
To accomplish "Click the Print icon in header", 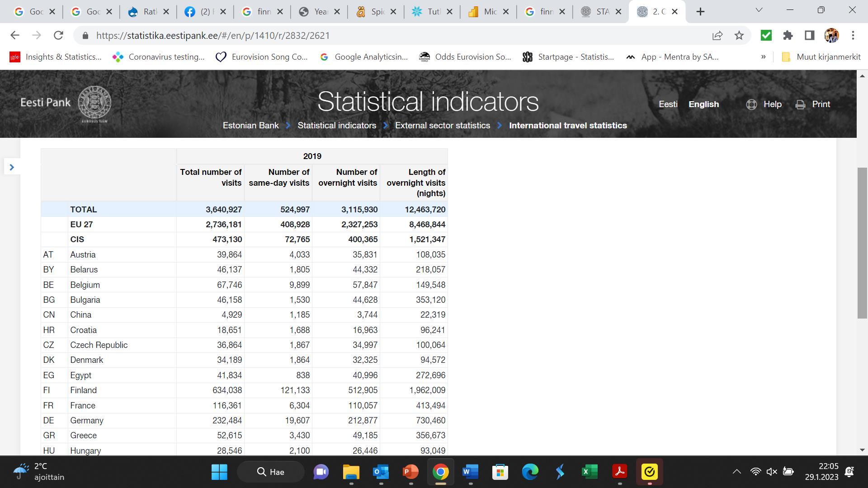I will pyautogui.click(x=800, y=104).
